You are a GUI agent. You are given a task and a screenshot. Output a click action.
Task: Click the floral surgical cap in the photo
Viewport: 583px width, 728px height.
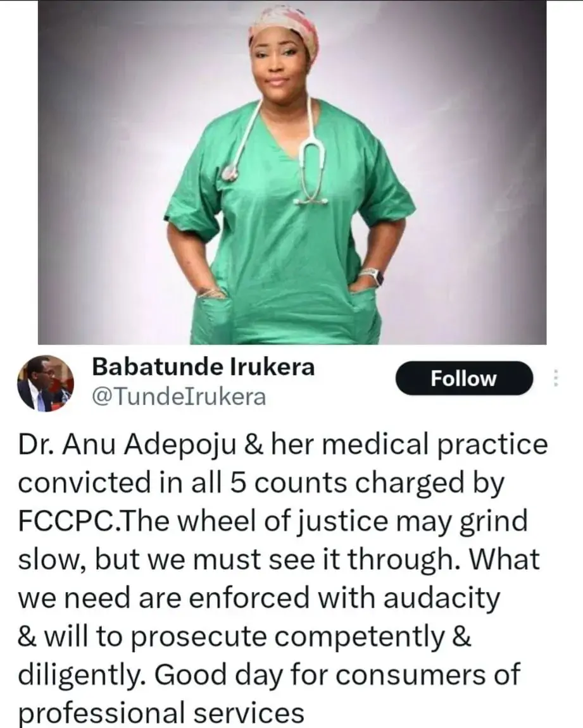(x=284, y=30)
